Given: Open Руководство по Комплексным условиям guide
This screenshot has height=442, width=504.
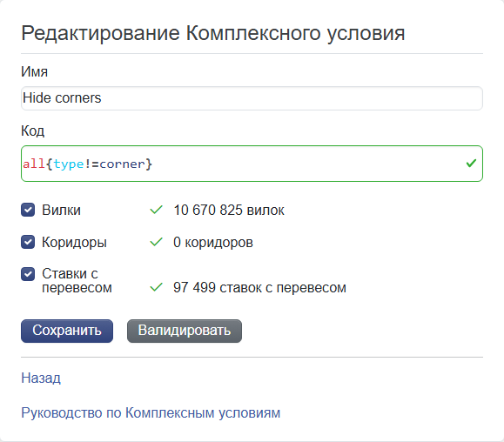Looking at the screenshot, I should pyautogui.click(x=151, y=412).
